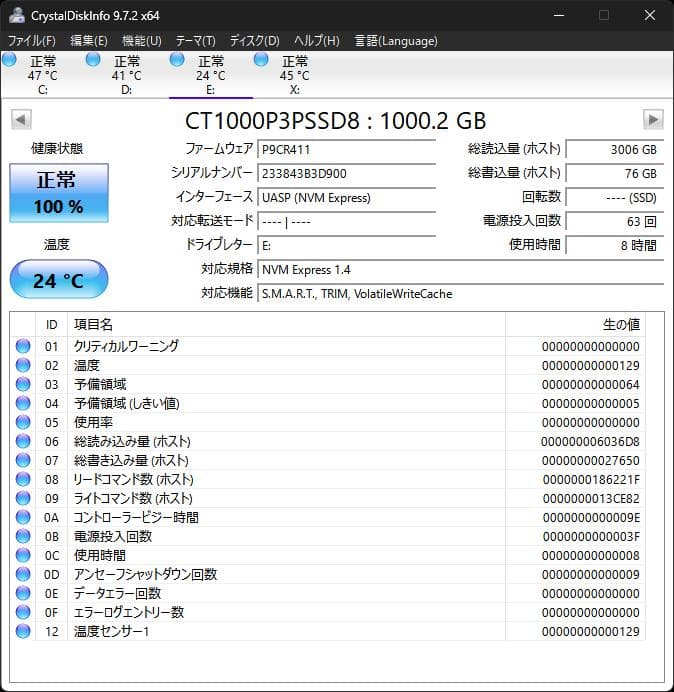Click status orb of コントローラービジー時間 row
The width and height of the screenshot is (674, 692).
point(23,517)
